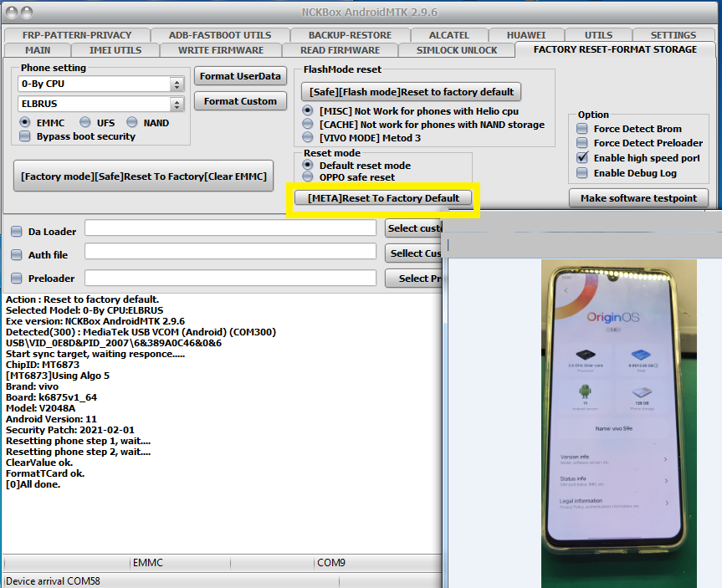
Task: Click the Da Loader path field
Action: click(x=231, y=228)
